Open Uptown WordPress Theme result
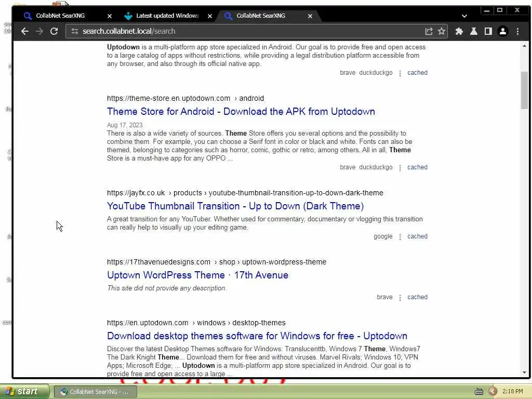This screenshot has width=532, height=399. click(197, 275)
